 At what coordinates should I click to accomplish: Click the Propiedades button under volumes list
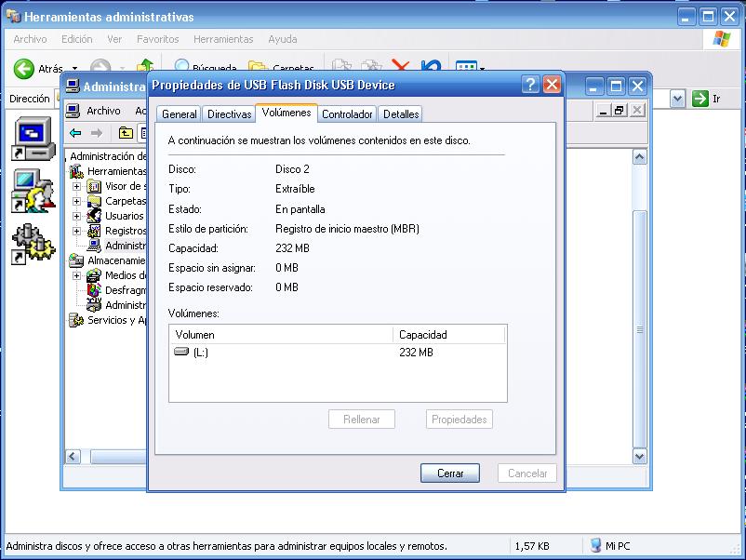[460, 420]
